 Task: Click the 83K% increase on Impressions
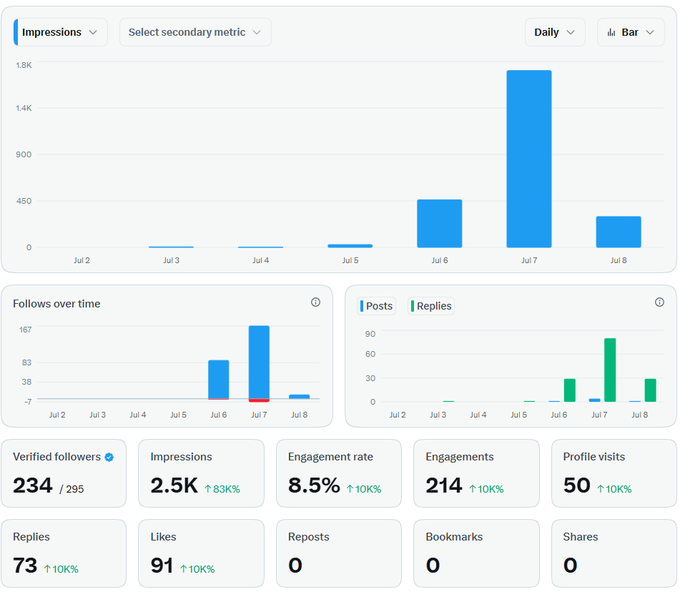(222, 489)
